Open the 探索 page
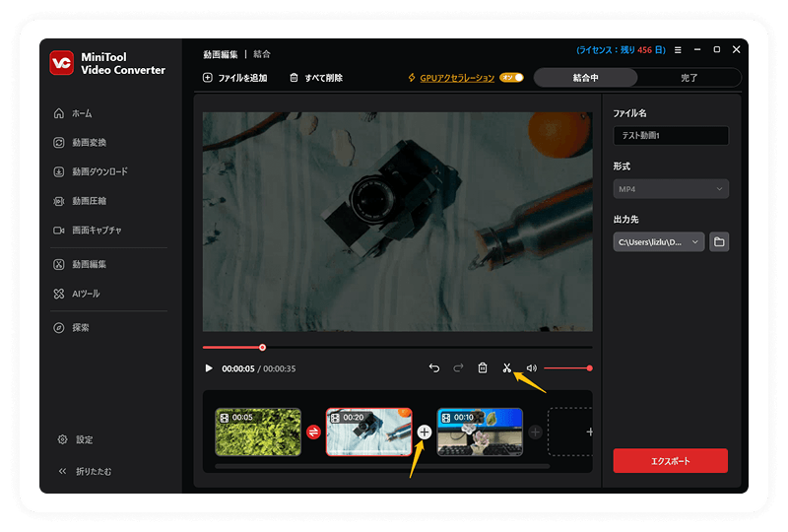 pyautogui.click(x=71, y=328)
